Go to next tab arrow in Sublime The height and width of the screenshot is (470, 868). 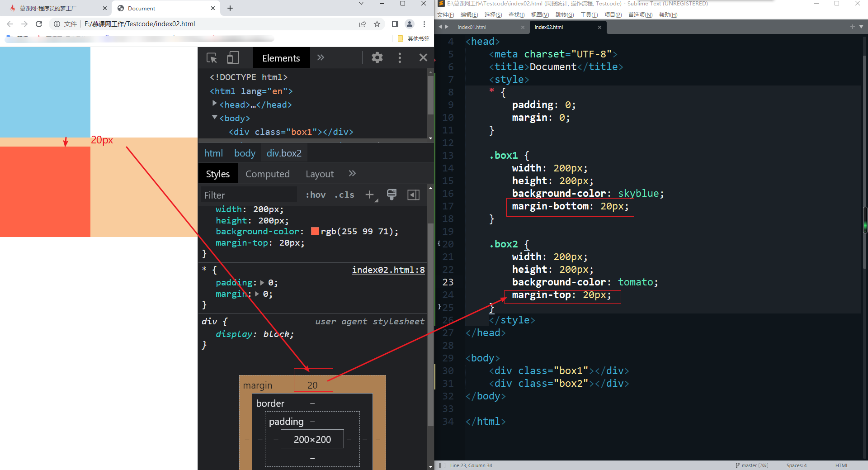(447, 27)
